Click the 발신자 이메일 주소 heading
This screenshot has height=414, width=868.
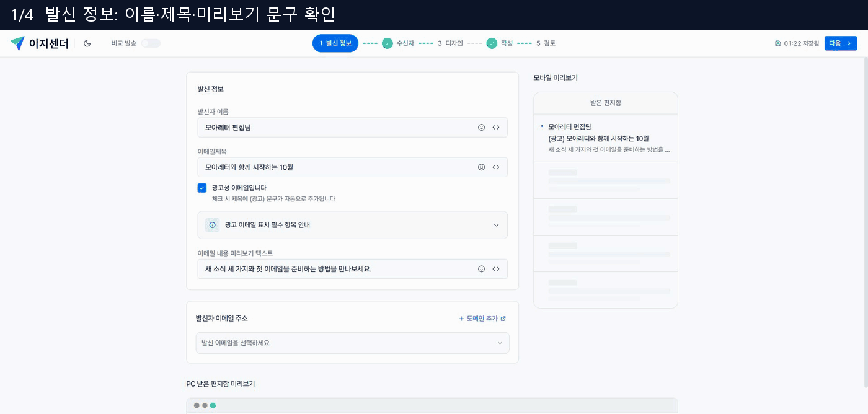(x=222, y=319)
